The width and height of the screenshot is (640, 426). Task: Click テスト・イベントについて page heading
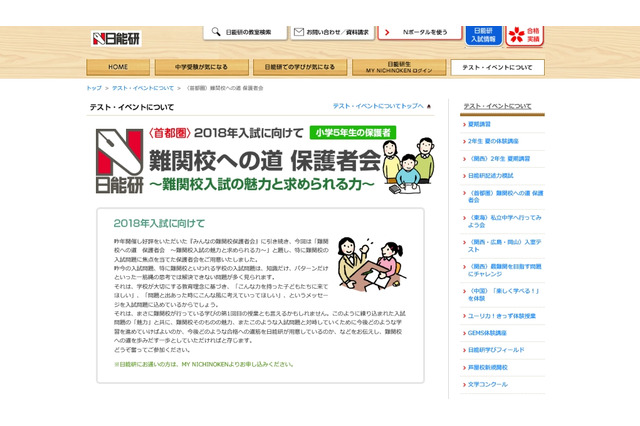[132, 107]
